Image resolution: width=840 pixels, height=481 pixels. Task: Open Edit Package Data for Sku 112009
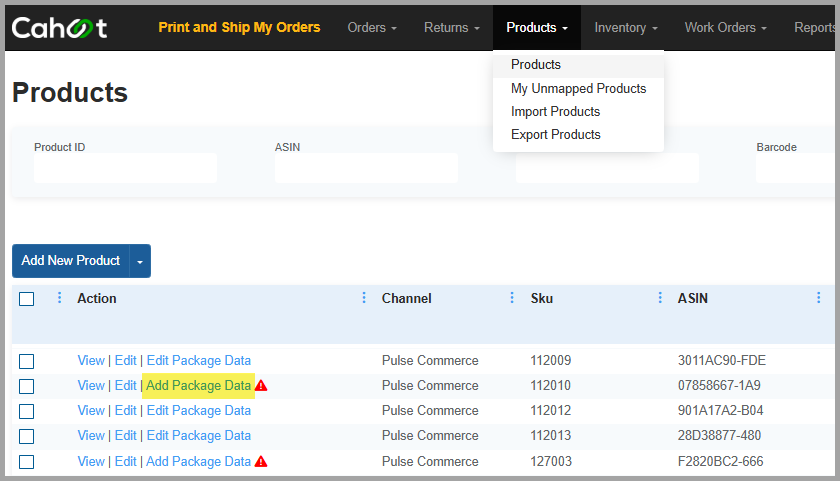(199, 360)
